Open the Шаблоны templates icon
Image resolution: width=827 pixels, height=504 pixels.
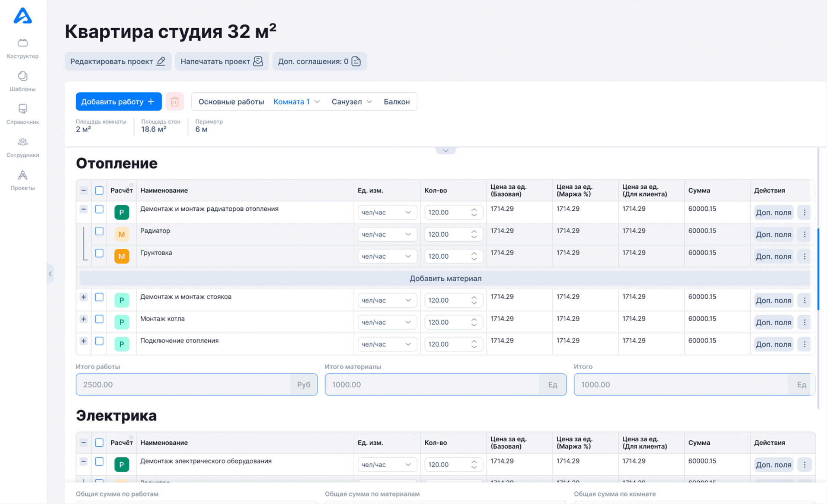click(x=23, y=76)
